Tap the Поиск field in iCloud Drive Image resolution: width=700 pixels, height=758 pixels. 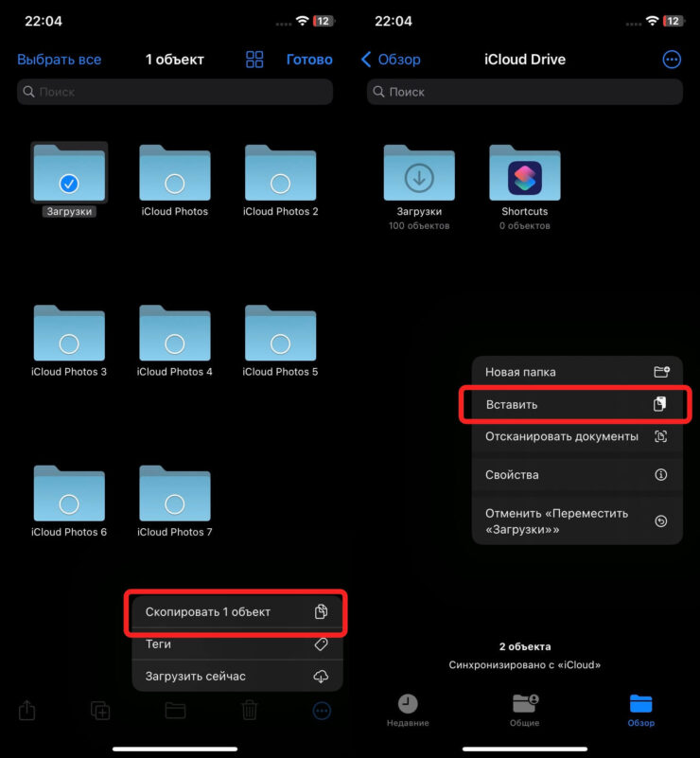[525, 92]
